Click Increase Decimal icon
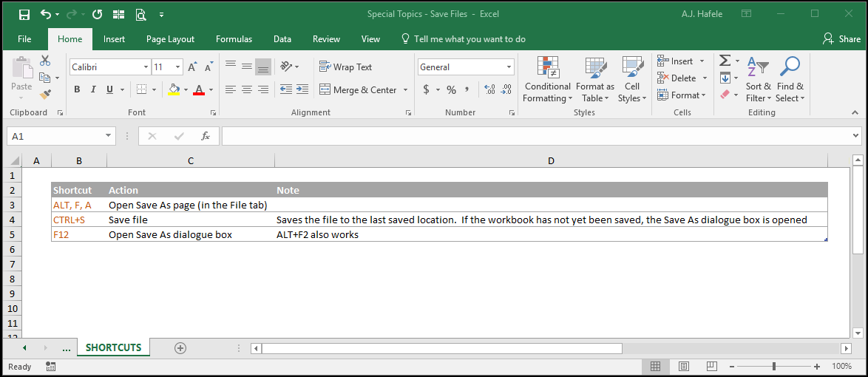Screen dimensions: 868x377 tap(489, 89)
